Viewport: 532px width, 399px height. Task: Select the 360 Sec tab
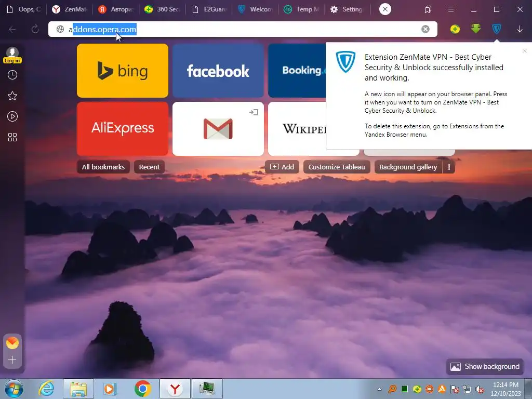tap(162, 9)
